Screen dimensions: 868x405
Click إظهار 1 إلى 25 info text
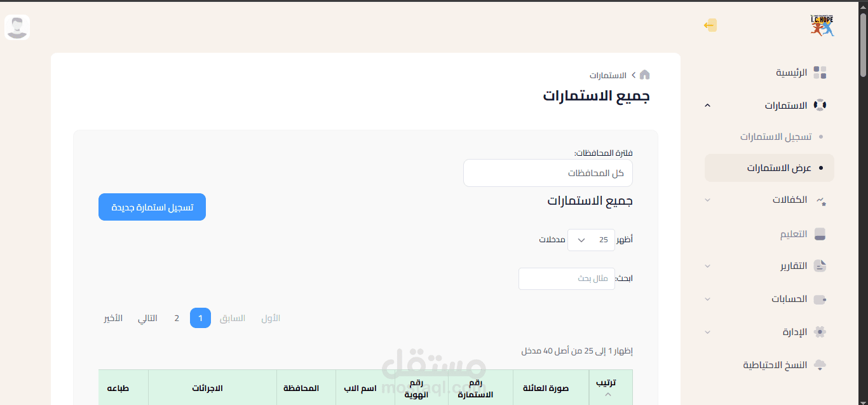click(577, 351)
